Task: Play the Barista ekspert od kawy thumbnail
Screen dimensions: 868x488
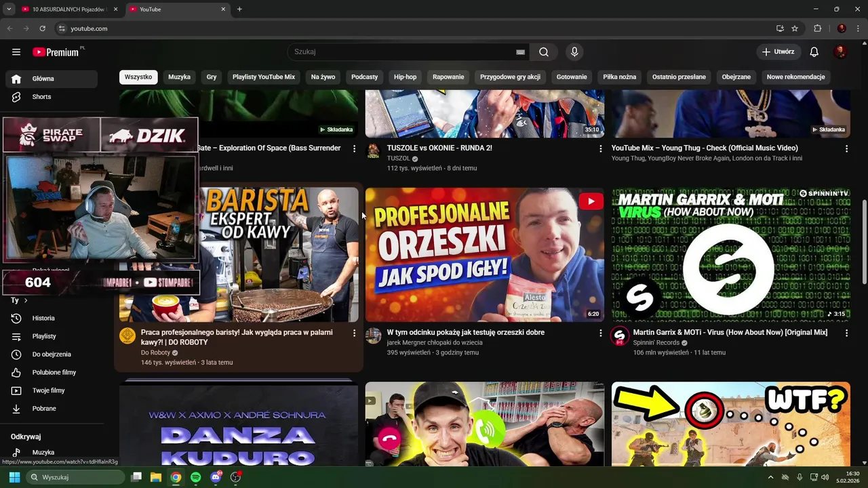Action: click(x=279, y=255)
